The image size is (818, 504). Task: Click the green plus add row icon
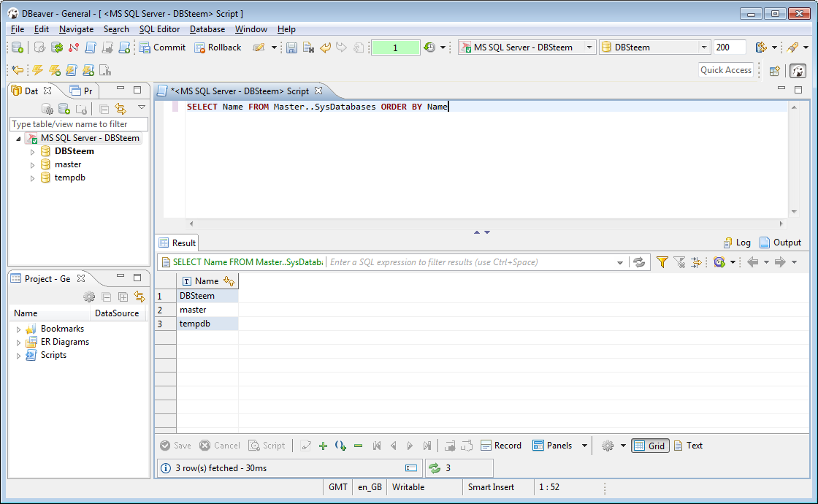[x=323, y=446]
